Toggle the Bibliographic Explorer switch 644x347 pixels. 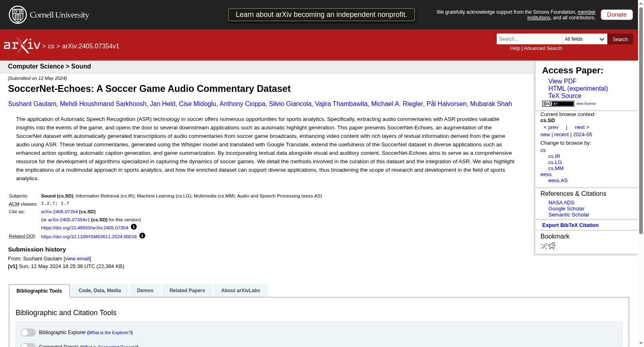point(28,332)
